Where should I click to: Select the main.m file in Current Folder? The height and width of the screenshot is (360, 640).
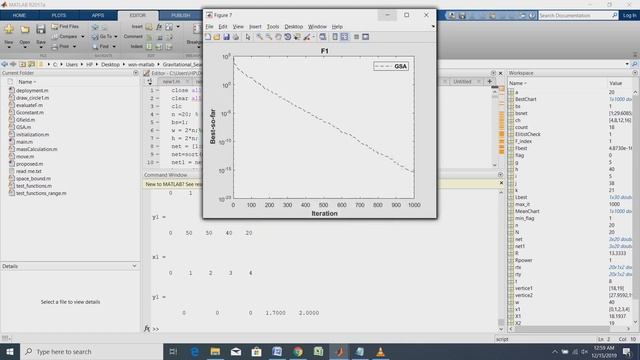[24, 142]
